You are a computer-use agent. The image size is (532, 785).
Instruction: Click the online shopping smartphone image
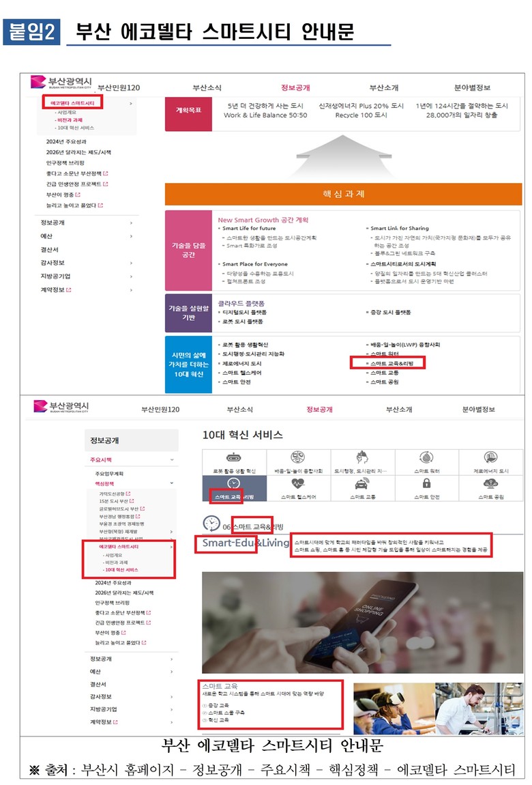[x=362, y=623]
